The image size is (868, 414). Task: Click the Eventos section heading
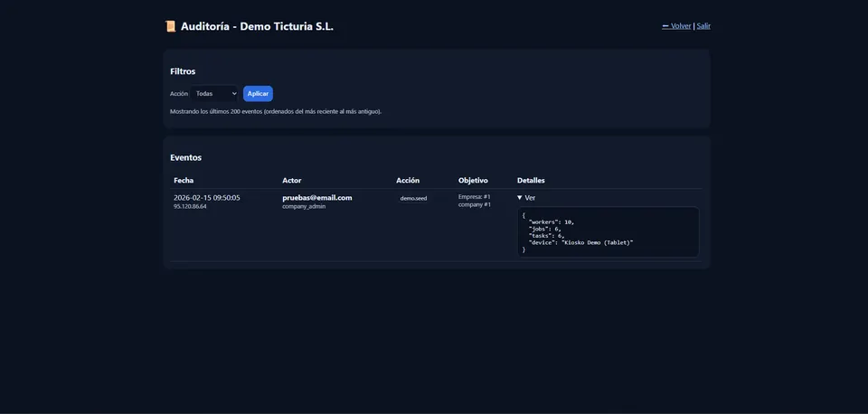tap(186, 158)
